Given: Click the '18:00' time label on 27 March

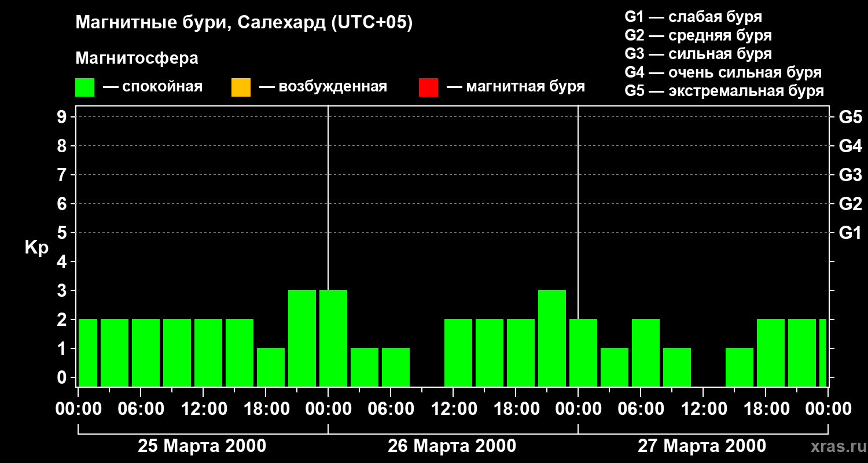Looking at the screenshot, I should (x=766, y=409).
